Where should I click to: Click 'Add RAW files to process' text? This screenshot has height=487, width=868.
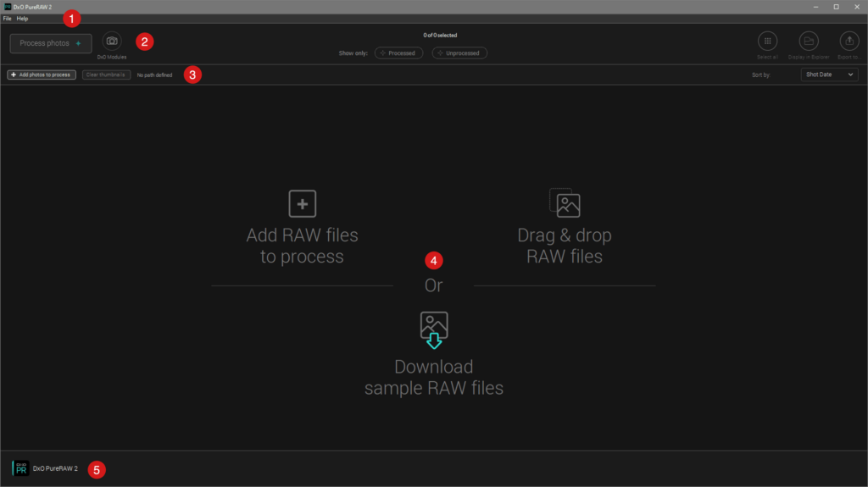303,246
